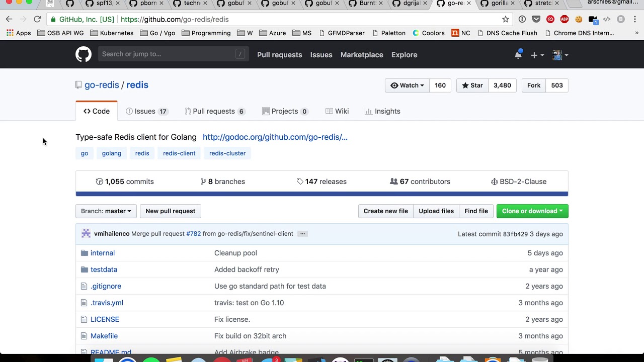Image resolution: width=644 pixels, height=362 pixels.
Task: Click vmihailenco's avatar in commit bar
Action: pos(86,233)
